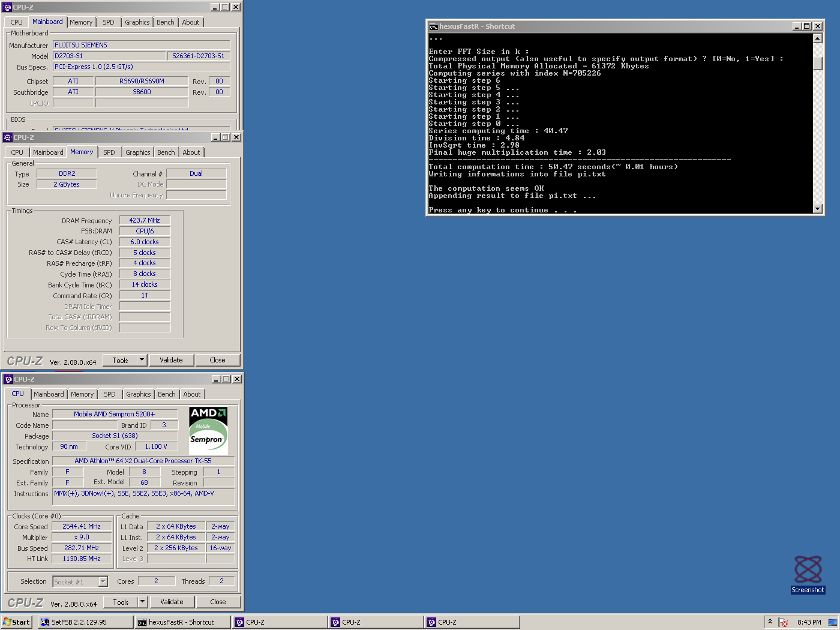This screenshot has width=840, height=630.
Task: Expand hidden tray icons chevron
Action: (x=770, y=622)
